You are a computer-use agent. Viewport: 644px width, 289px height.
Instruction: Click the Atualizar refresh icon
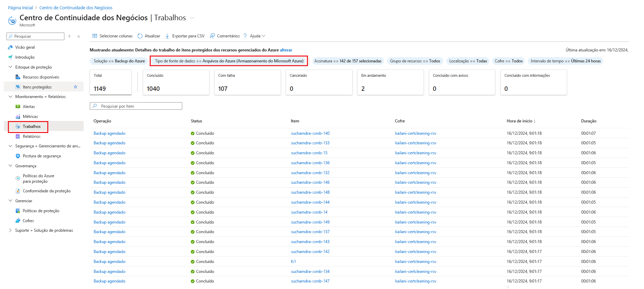tap(140, 36)
